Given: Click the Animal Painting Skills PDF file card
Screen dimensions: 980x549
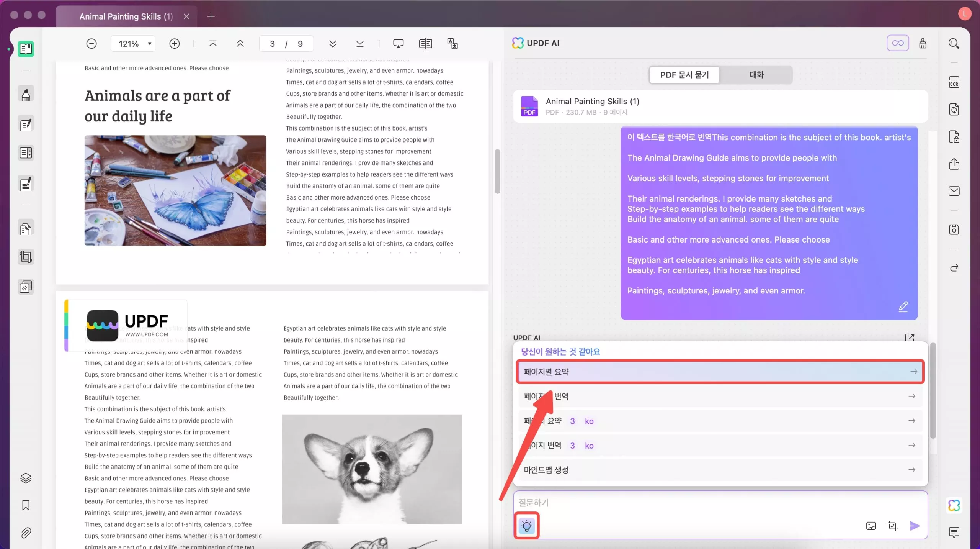Looking at the screenshot, I should click(720, 106).
